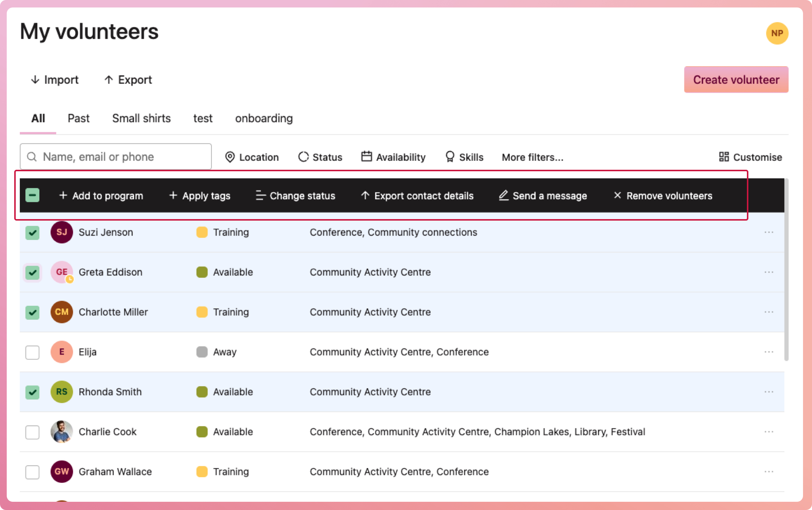Click Export contact details arrow icon
The image size is (812, 510).
(x=365, y=195)
